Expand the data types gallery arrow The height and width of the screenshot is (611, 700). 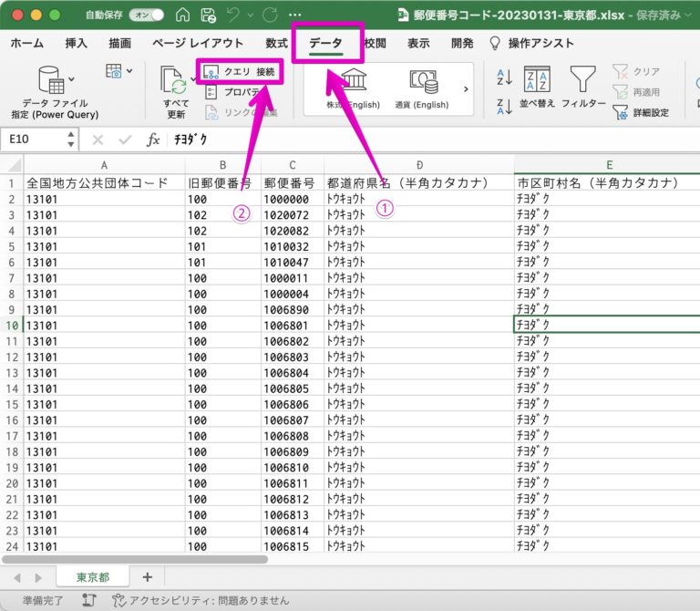(x=466, y=89)
